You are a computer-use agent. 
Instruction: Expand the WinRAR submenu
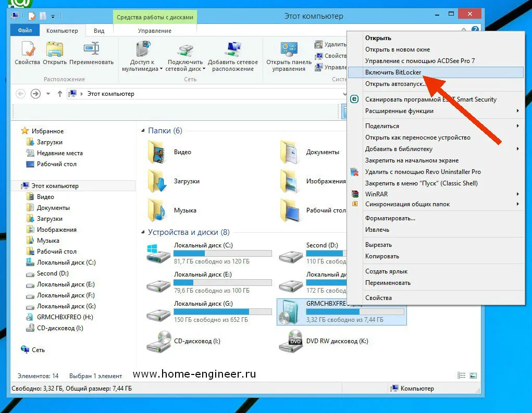436,194
